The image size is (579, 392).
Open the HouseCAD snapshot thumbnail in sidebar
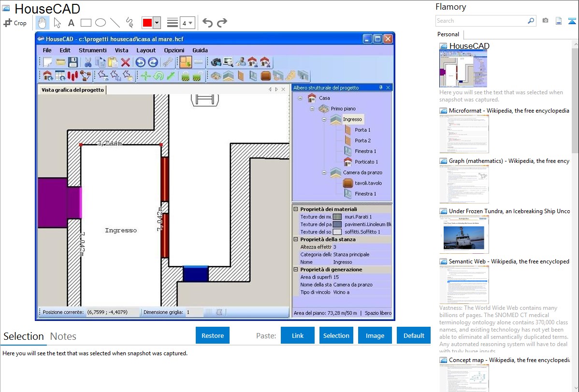463,69
